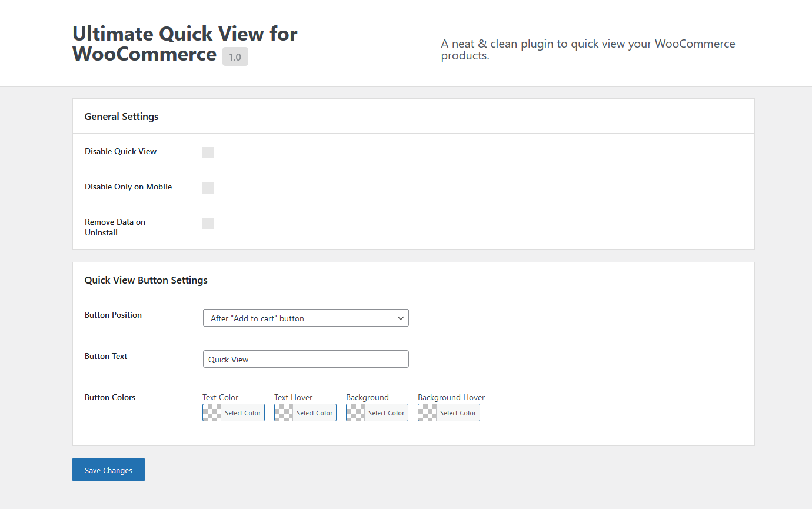Click the General Settings heading

coord(121,117)
